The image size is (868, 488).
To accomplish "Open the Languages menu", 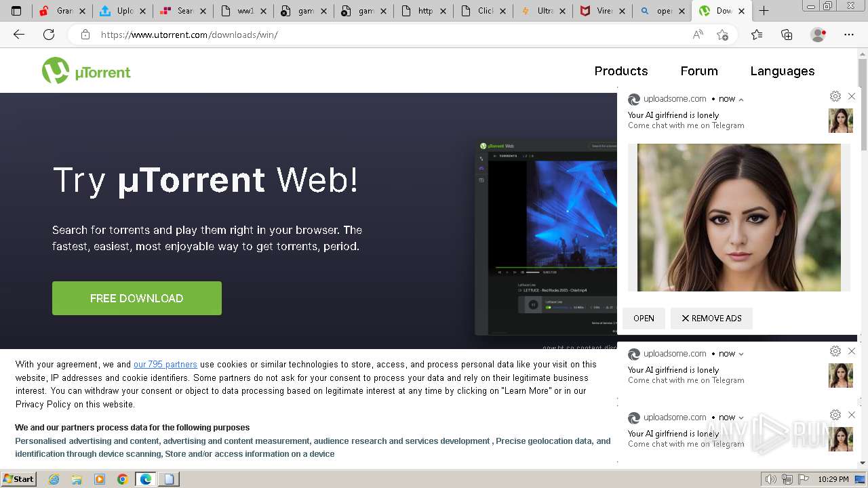I will point(783,71).
